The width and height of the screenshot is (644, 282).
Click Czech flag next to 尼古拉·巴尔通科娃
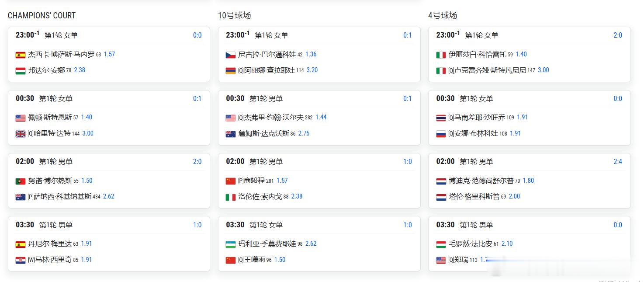coord(231,55)
